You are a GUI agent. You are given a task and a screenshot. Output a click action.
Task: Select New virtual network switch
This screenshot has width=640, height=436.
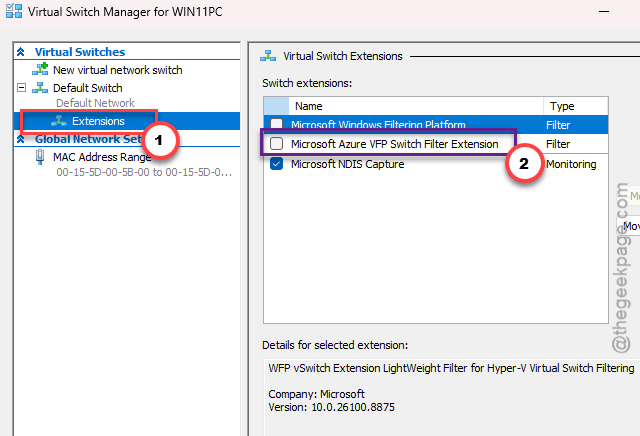(x=118, y=70)
